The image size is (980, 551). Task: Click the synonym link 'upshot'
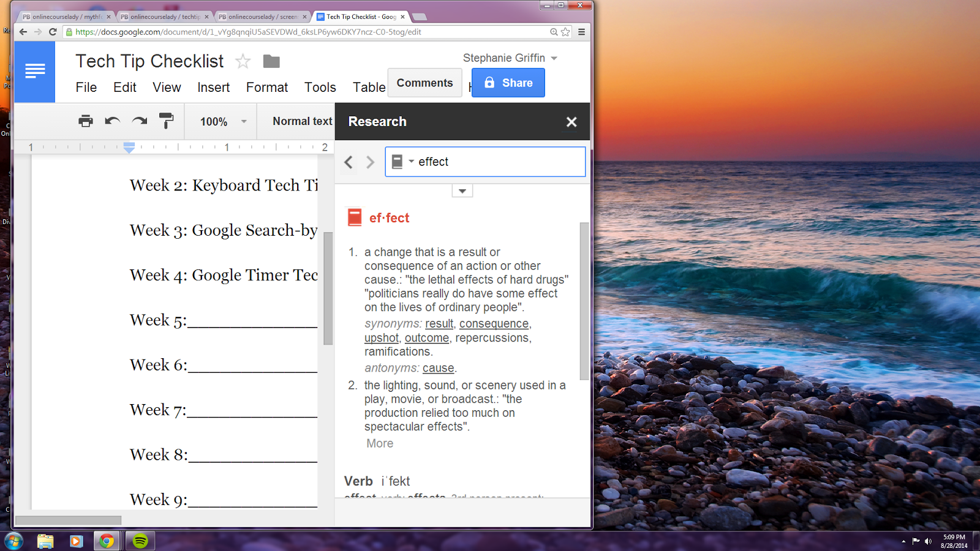[x=382, y=338]
